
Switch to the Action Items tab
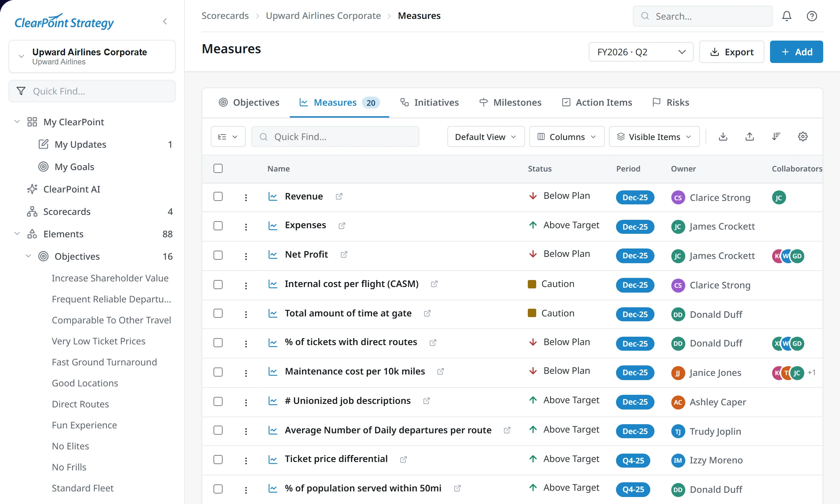coord(597,103)
